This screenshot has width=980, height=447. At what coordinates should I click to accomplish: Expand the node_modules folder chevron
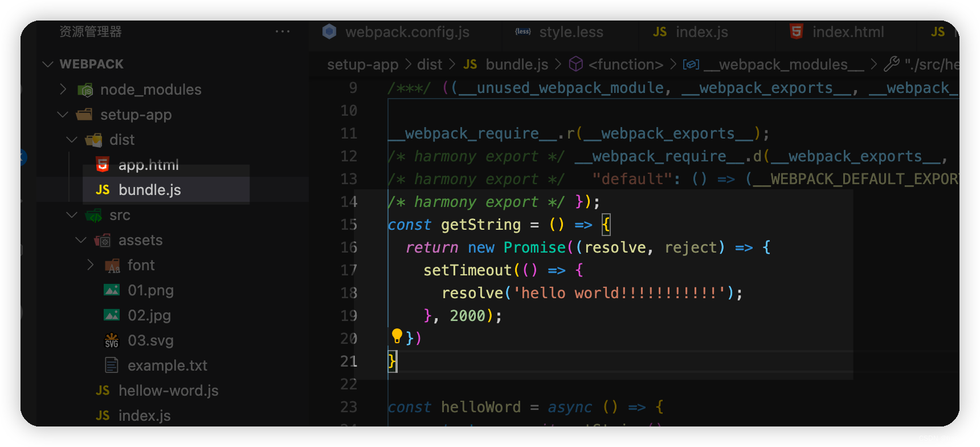click(63, 90)
